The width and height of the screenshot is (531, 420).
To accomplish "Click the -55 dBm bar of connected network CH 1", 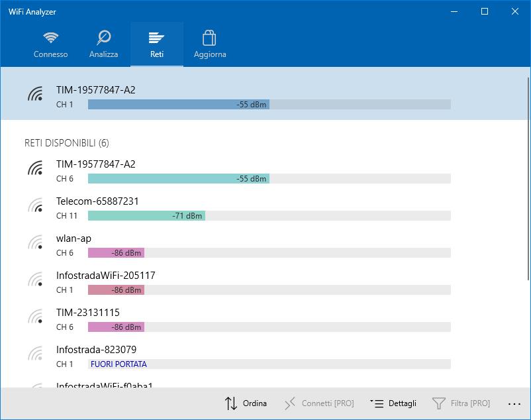I will (179, 104).
